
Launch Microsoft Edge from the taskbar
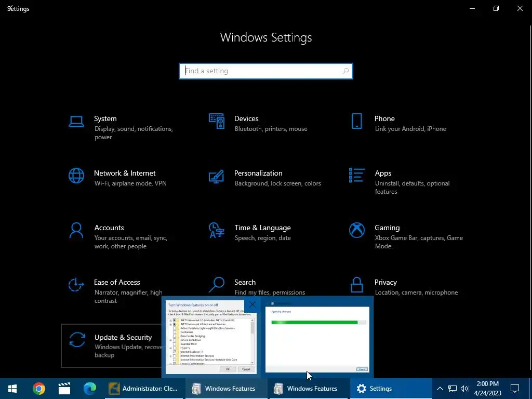[x=89, y=389]
